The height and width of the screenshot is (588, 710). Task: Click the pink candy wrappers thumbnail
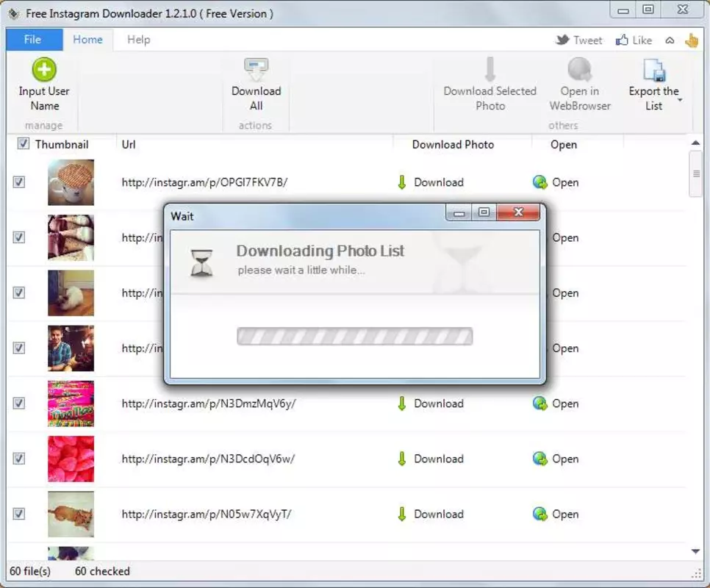[x=71, y=404]
